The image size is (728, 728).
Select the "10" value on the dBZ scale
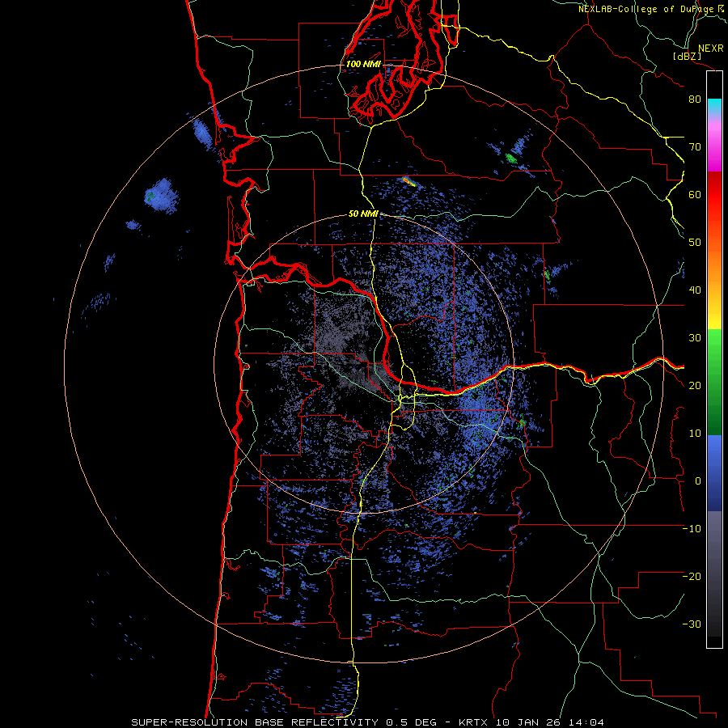(x=695, y=434)
